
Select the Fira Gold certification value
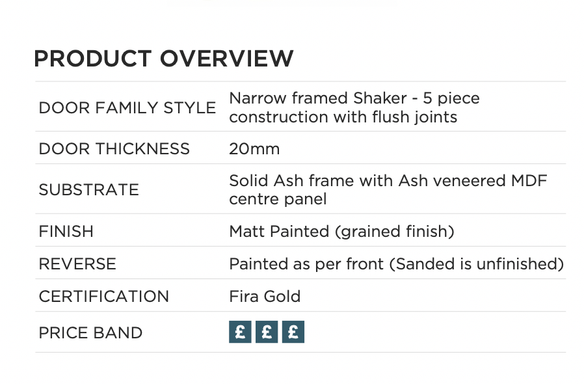click(265, 296)
